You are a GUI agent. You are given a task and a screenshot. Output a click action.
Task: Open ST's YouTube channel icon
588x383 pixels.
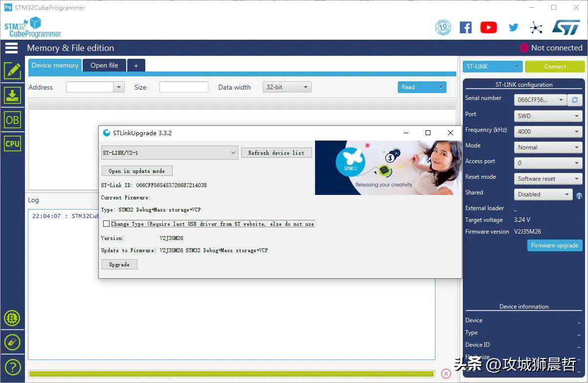488,27
